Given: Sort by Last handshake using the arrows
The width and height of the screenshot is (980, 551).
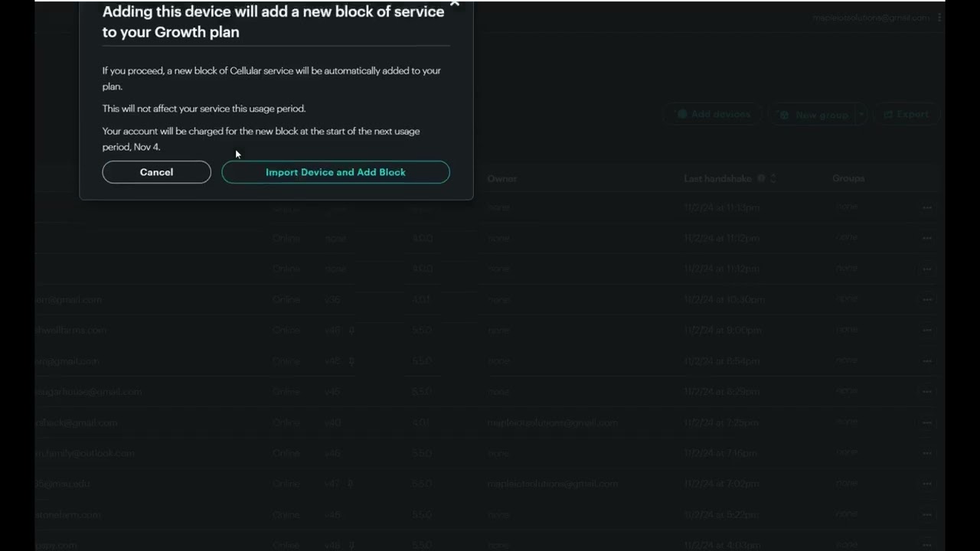Looking at the screenshot, I should pos(773,178).
